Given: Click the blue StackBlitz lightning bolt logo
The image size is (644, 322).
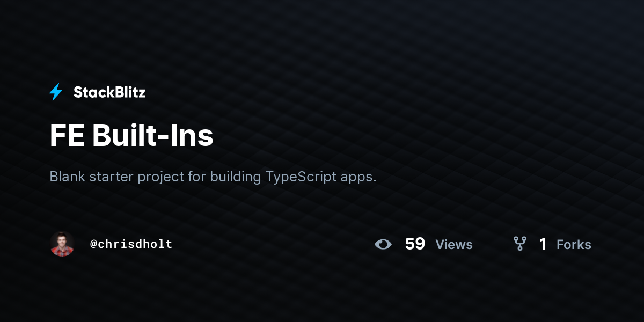Looking at the screenshot, I should pos(56,92).
